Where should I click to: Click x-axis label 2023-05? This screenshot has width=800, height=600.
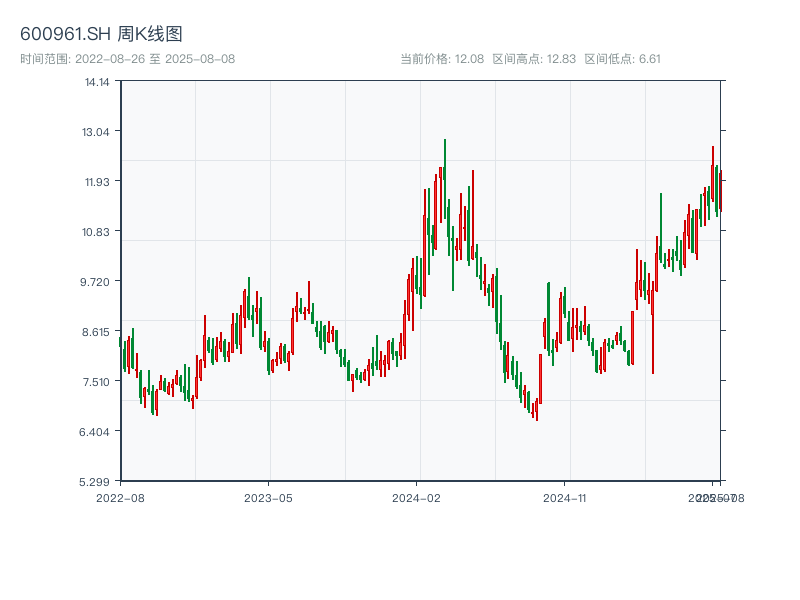tap(268, 498)
